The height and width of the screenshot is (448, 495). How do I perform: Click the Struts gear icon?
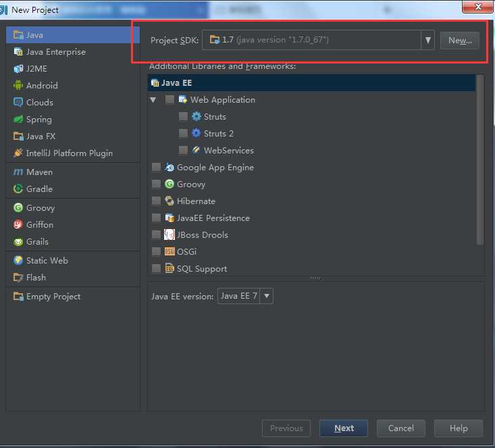[x=197, y=116]
